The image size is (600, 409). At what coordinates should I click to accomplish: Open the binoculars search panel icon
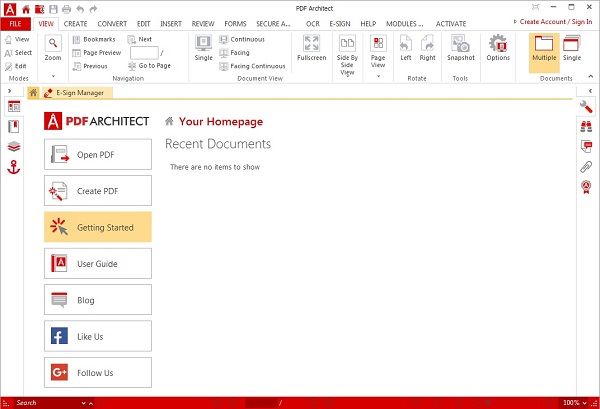point(586,127)
